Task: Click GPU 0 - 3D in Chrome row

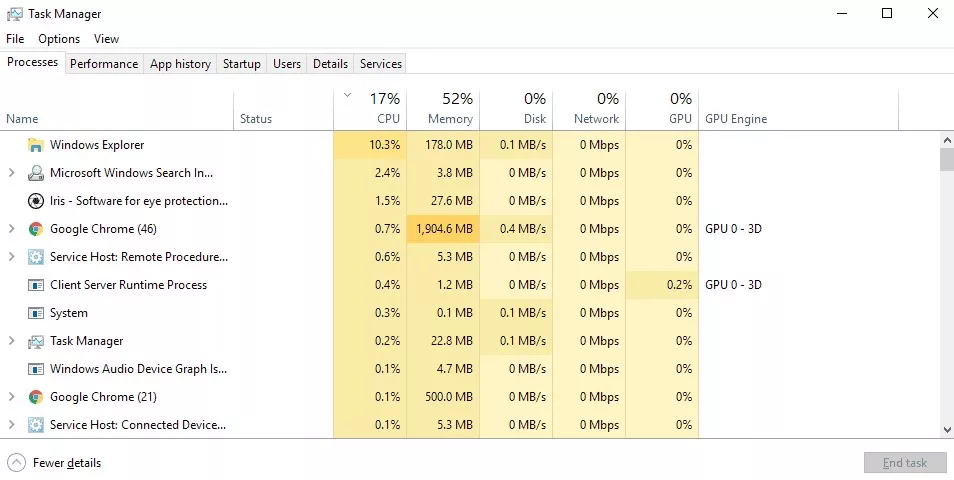Action: [733, 229]
